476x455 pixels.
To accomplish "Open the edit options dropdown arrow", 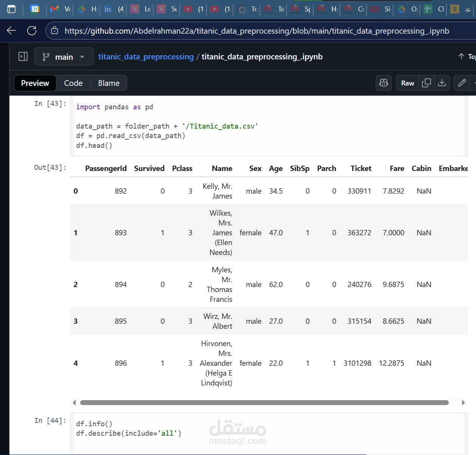I will [473, 83].
